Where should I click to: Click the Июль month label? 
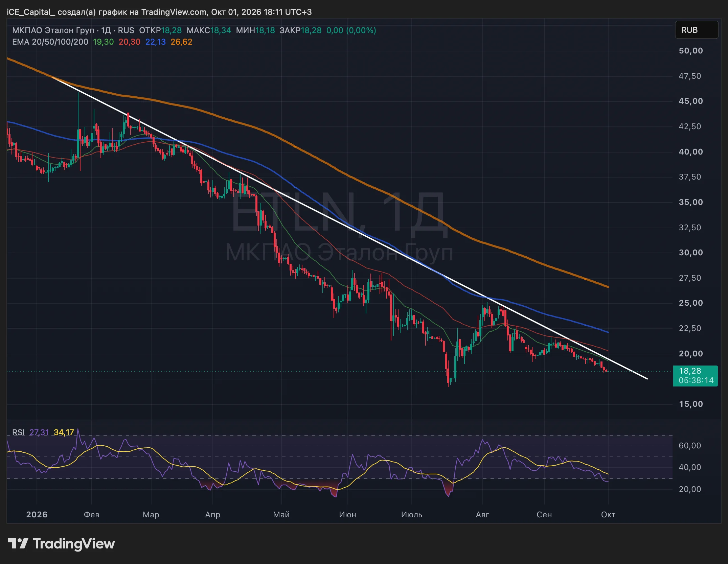(x=412, y=515)
